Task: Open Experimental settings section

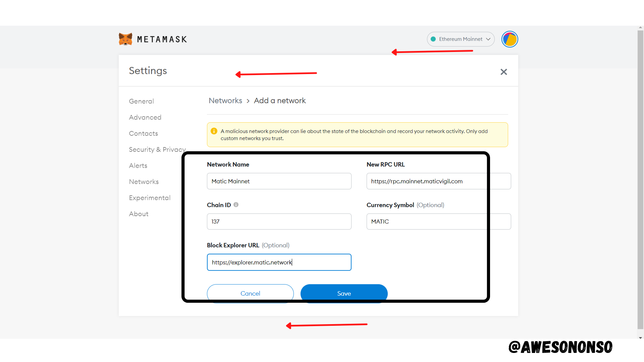Action: (x=150, y=198)
